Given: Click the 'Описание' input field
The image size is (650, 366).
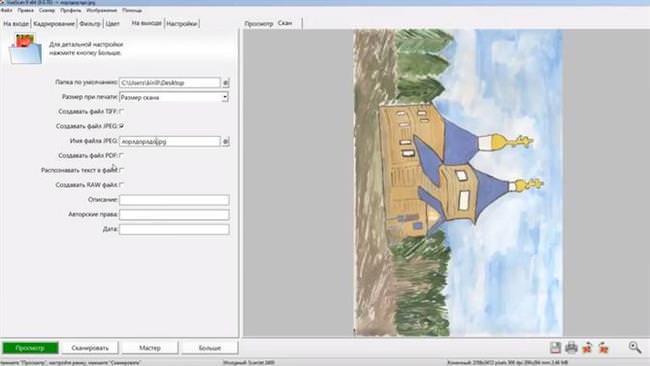Looking at the screenshot, I should 174,200.
